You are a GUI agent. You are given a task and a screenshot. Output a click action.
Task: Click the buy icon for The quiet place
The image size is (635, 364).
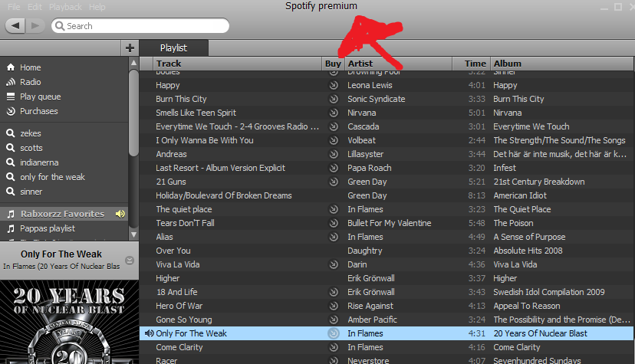[x=334, y=209]
